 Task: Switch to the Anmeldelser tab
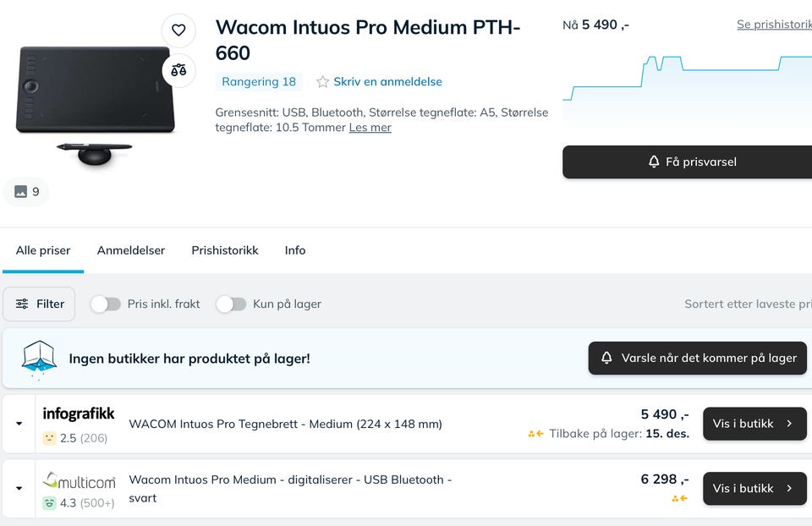131,250
